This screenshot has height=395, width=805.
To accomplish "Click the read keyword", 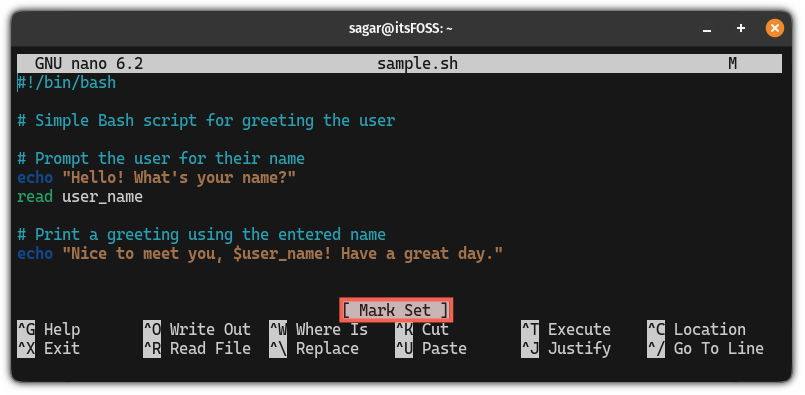I will click(35, 197).
